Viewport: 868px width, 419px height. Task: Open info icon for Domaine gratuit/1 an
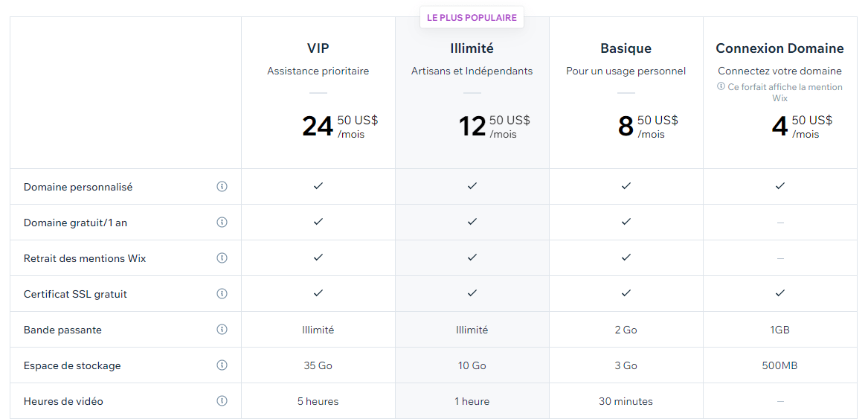[222, 223]
